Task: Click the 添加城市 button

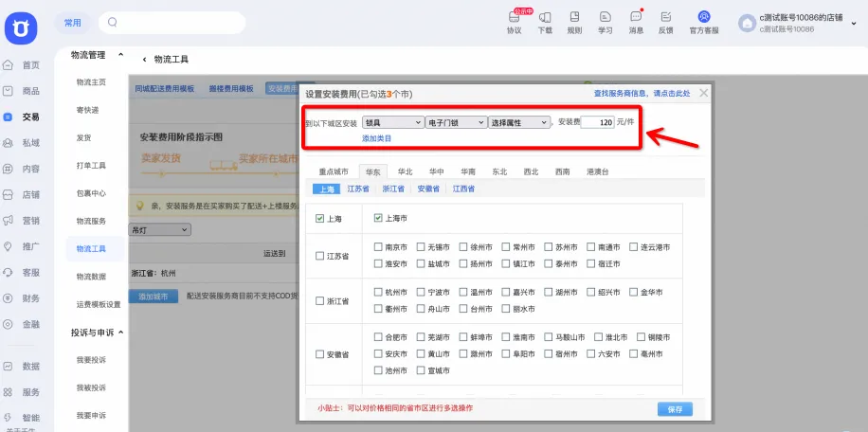Action: click(154, 297)
